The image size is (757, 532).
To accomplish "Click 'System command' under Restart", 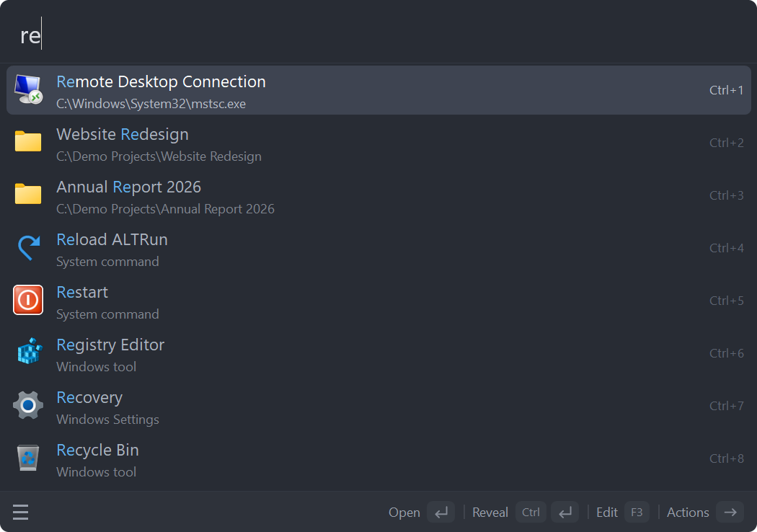I will [107, 314].
